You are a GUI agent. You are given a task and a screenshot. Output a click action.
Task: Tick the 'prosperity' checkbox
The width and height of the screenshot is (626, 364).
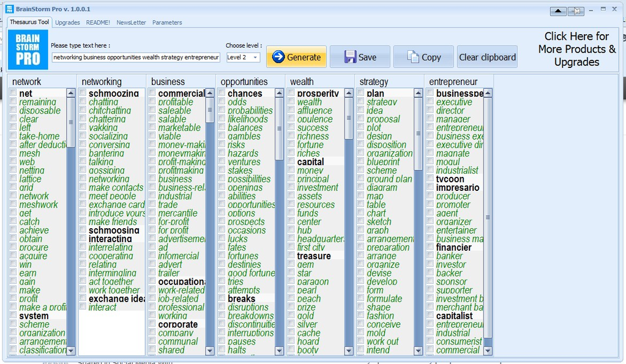[x=291, y=92]
